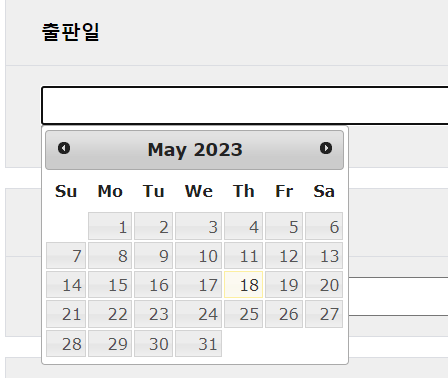Pick date 30 in May
The height and width of the screenshot is (378, 448).
(153, 343)
